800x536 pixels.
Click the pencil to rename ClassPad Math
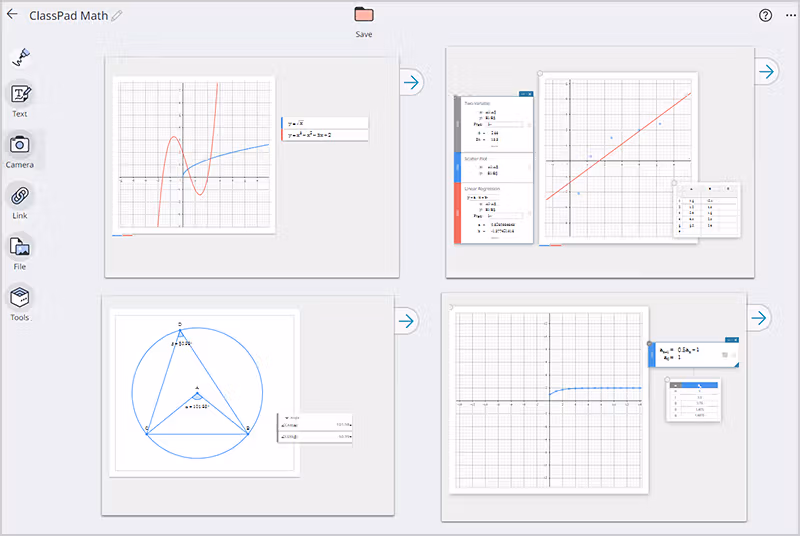117,15
